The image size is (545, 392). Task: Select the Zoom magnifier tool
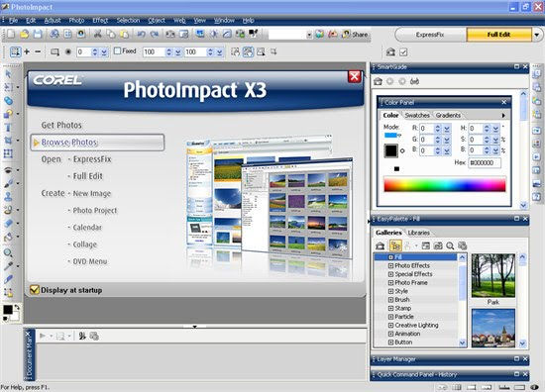8,252
